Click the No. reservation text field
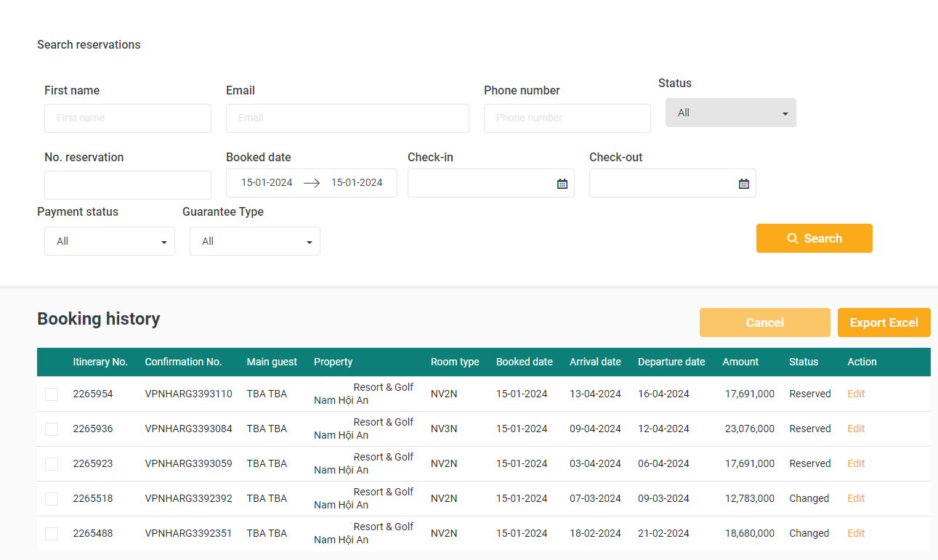 128,185
